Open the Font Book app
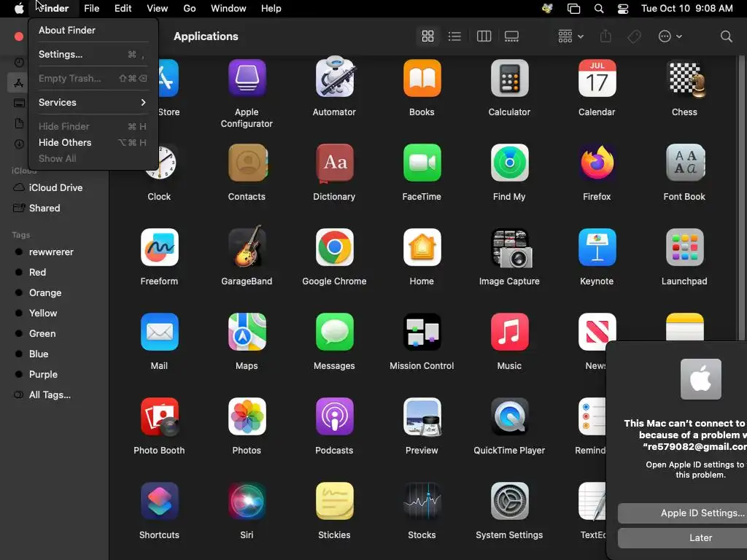Screen dimensions: 747x560 pos(684,163)
